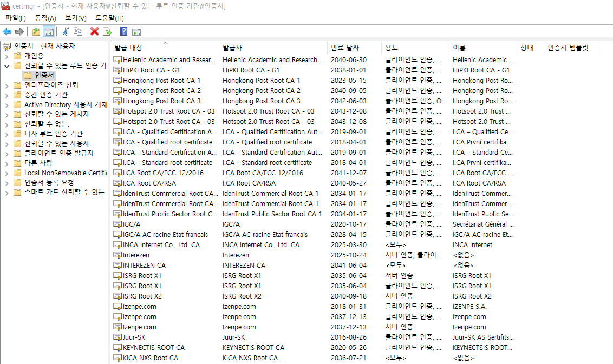Click the Back arrow toolbar icon
This screenshot has width=613, height=364.
pyautogui.click(x=7, y=31)
